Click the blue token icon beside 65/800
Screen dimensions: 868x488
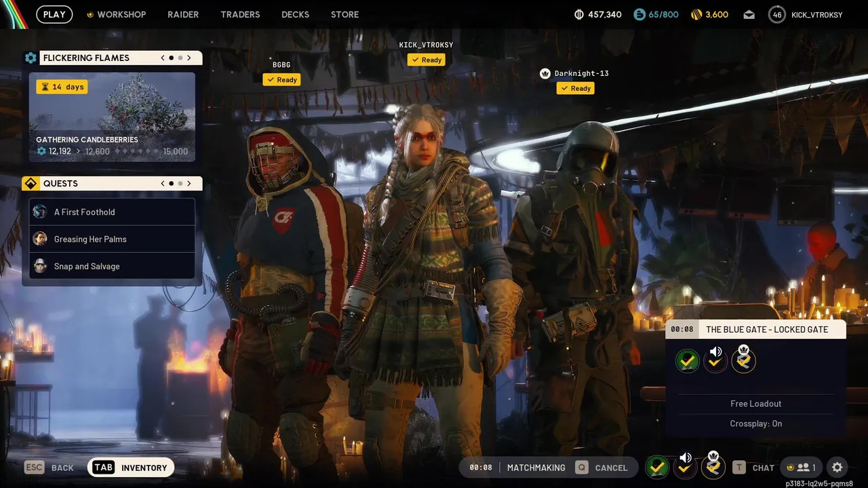tap(639, 14)
